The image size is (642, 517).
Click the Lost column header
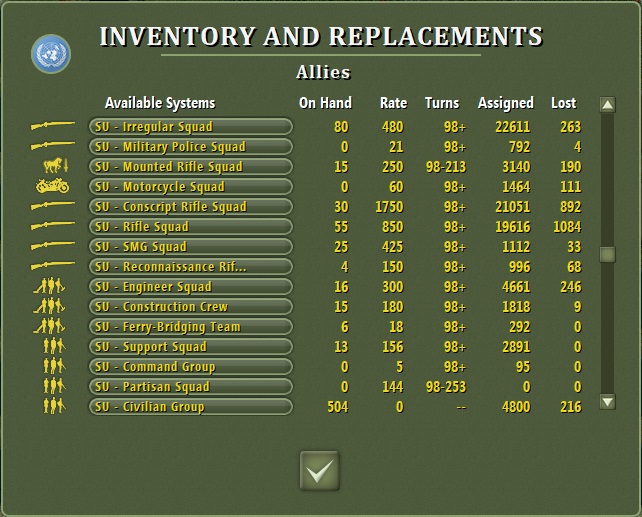point(564,103)
